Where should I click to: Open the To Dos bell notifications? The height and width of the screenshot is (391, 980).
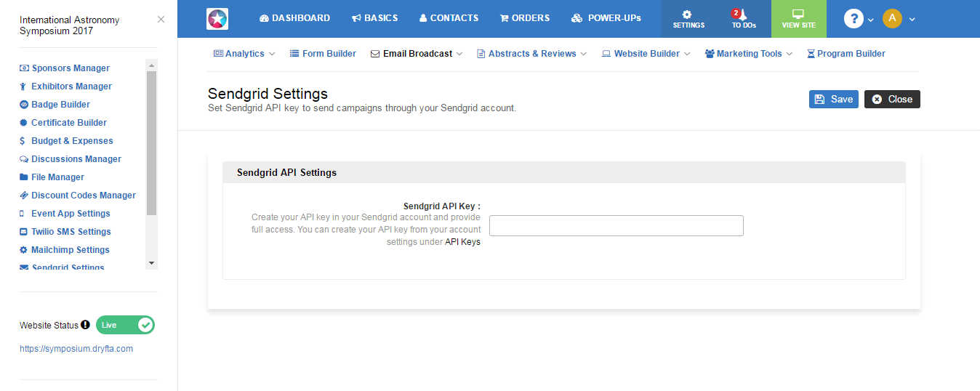pyautogui.click(x=744, y=19)
